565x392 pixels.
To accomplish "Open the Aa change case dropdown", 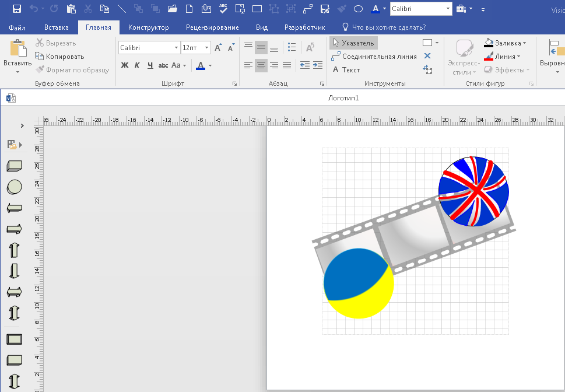I will pyautogui.click(x=179, y=65).
